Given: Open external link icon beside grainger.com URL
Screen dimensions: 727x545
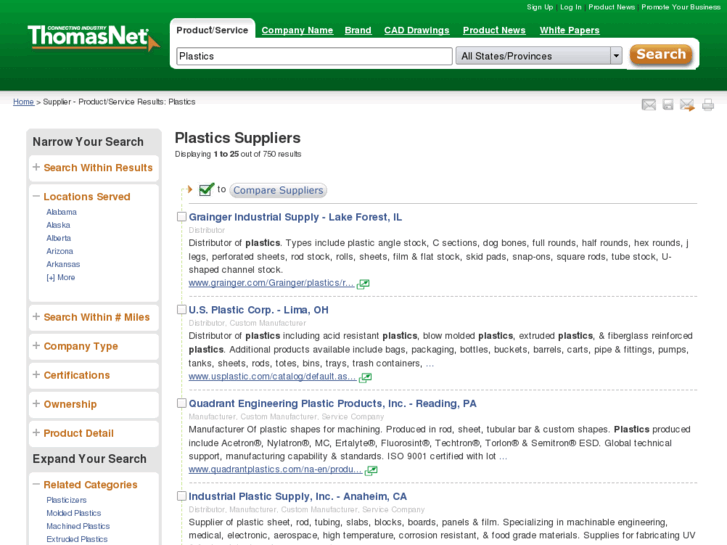Looking at the screenshot, I should pyautogui.click(x=363, y=283).
